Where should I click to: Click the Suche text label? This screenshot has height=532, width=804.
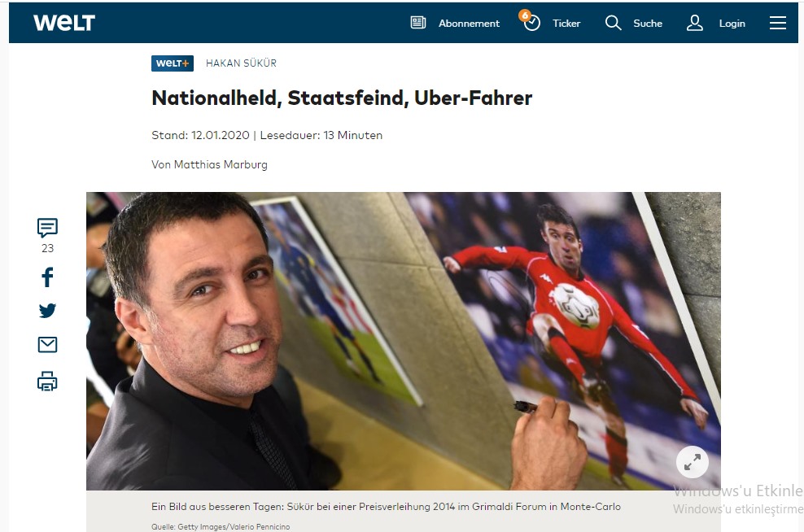click(648, 23)
